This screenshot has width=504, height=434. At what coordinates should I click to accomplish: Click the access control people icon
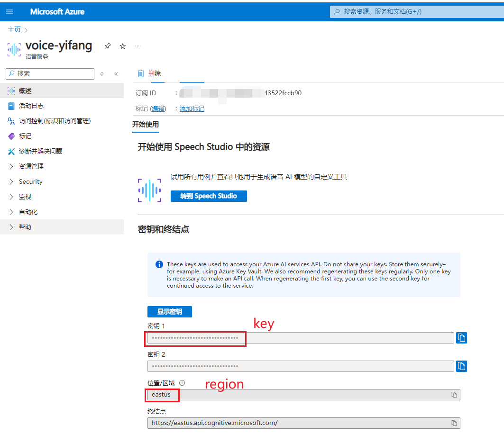click(11, 121)
